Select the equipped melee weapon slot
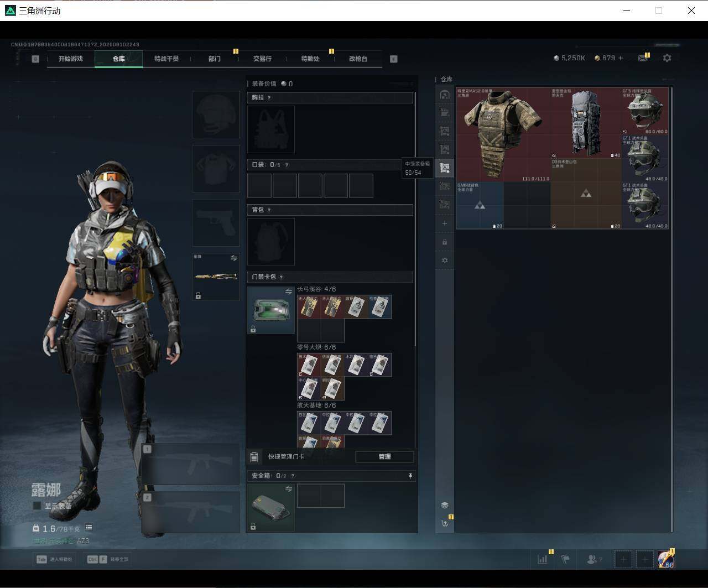Viewport: 708px width, 588px height. [x=216, y=277]
